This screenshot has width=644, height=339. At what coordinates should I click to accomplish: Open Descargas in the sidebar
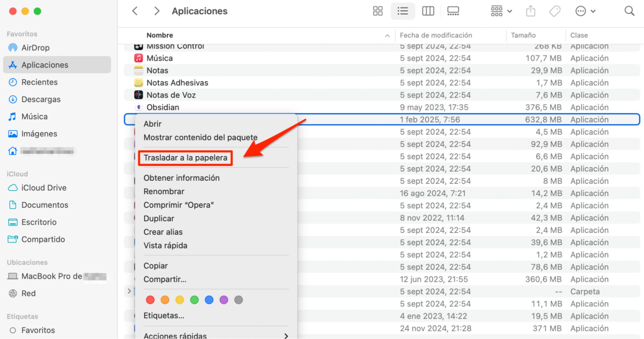coord(41,99)
